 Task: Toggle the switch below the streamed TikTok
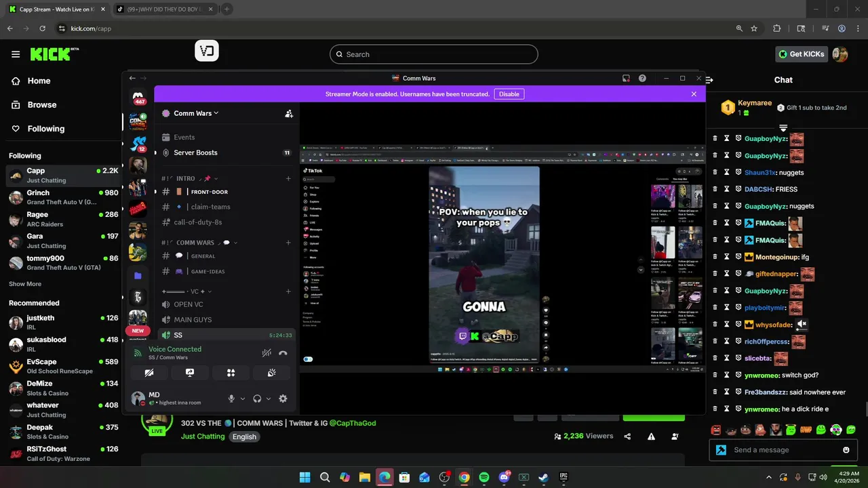[308, 359]
